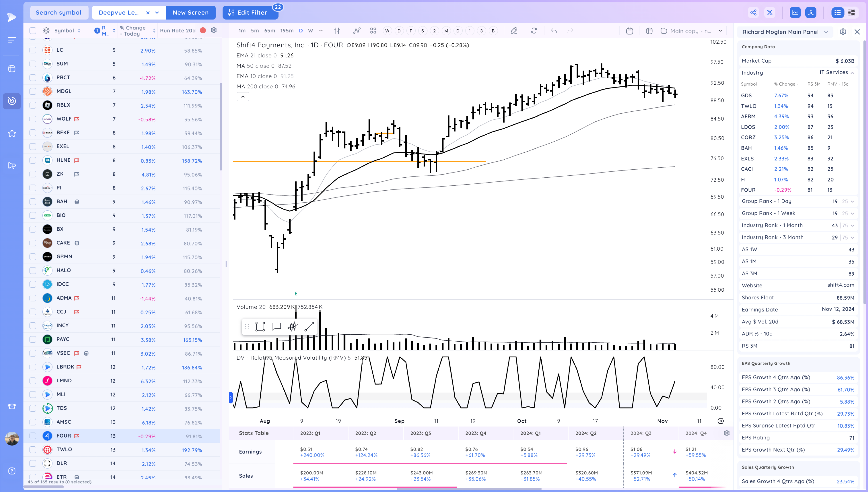Click the horizontal scrollbar under Stats Table
The width and height of the screenshot is (868, 492).
[469, 489]
